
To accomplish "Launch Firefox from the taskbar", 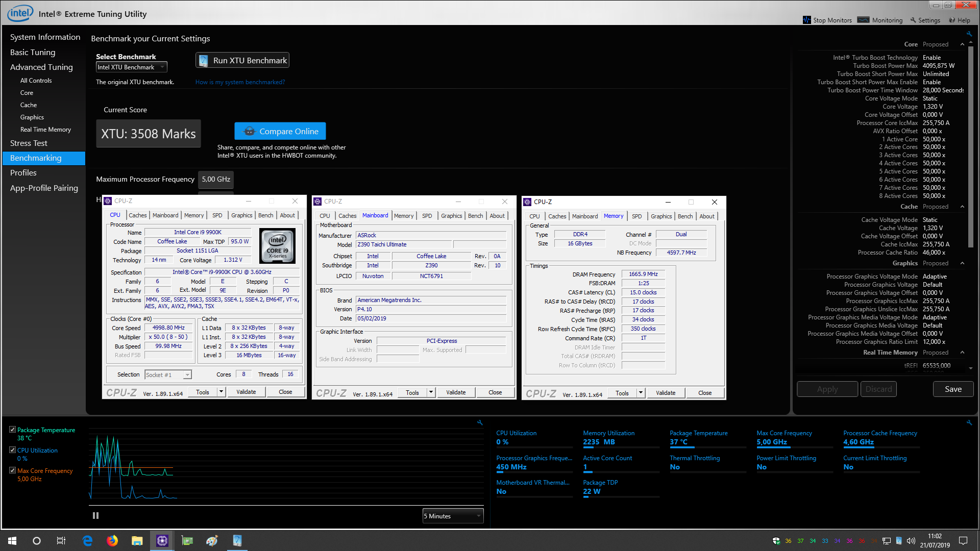I will (x=112, y=541).
